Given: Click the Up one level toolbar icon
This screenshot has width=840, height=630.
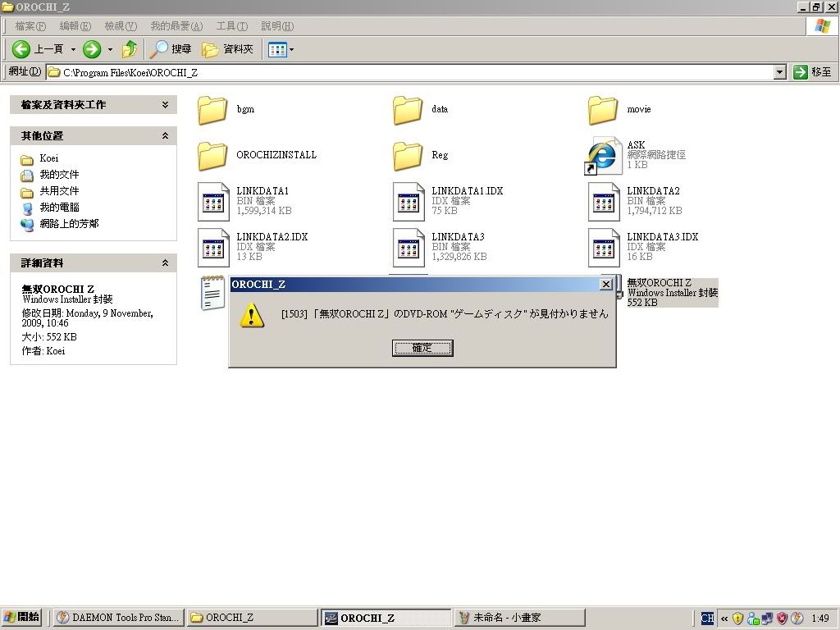Looking at the screenshot, I should [130, 49].
